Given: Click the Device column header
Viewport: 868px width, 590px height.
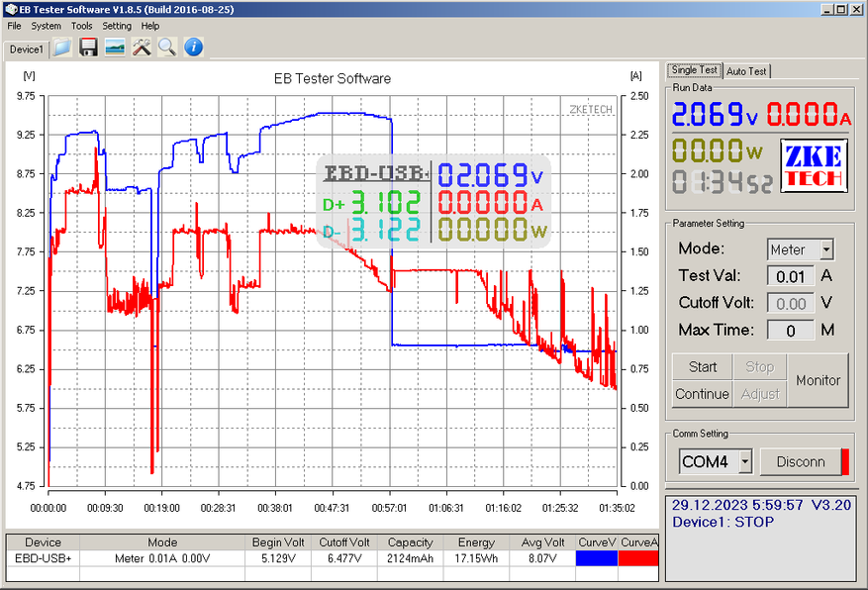Looking at the screenshot, I should 44,542.
